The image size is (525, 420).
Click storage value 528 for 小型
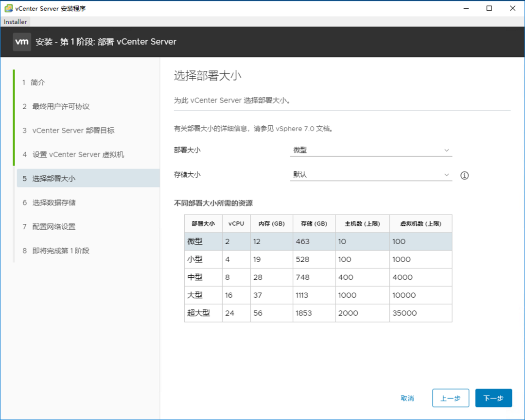[303, 259]
